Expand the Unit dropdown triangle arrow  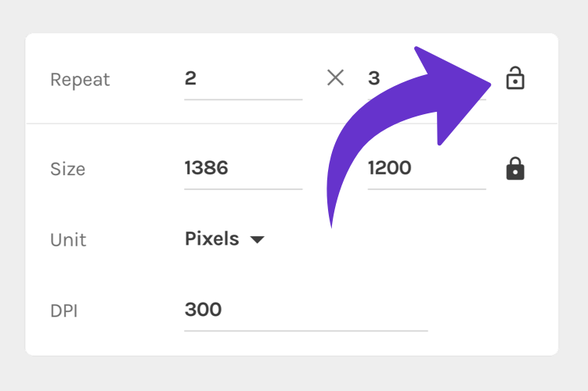pos(257,240)
